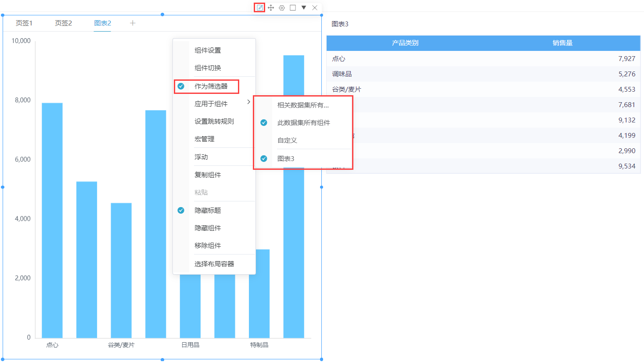Click the 6,000 y-axis label

(x=23, y=159)
